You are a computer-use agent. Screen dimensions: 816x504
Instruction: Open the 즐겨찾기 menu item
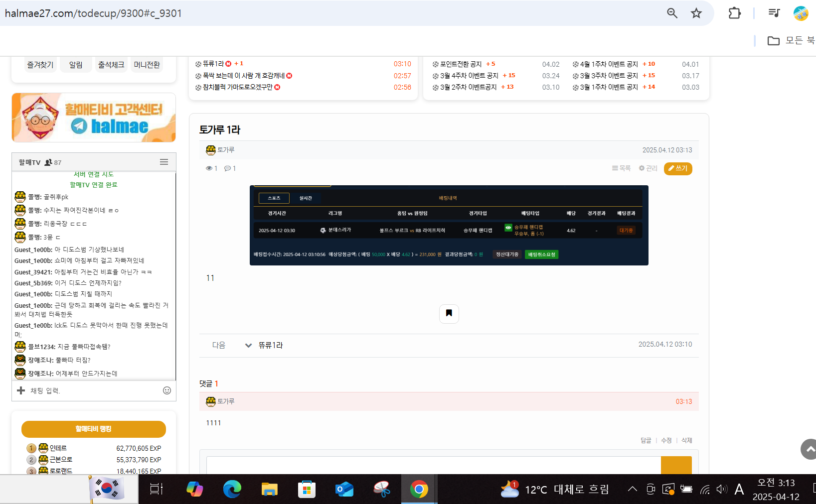tap(40, 65)
